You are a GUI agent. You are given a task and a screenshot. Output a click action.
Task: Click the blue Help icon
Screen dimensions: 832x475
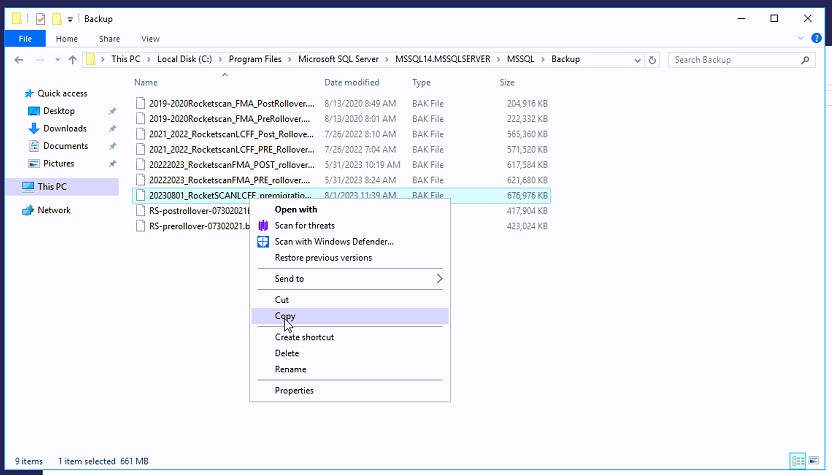[x=816, y=38]
